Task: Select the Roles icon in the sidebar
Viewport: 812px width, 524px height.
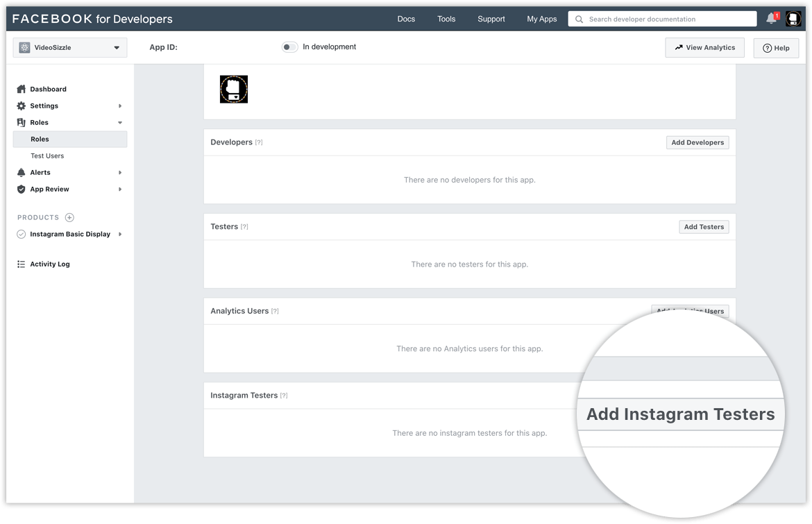Action: tap(21, 122)
